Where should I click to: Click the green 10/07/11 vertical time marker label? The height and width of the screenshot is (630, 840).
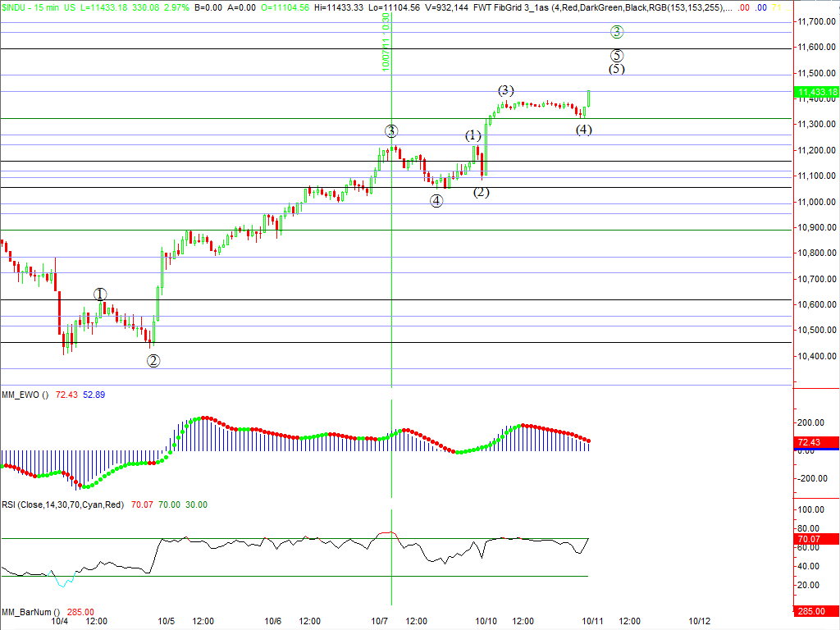[385, 43]
